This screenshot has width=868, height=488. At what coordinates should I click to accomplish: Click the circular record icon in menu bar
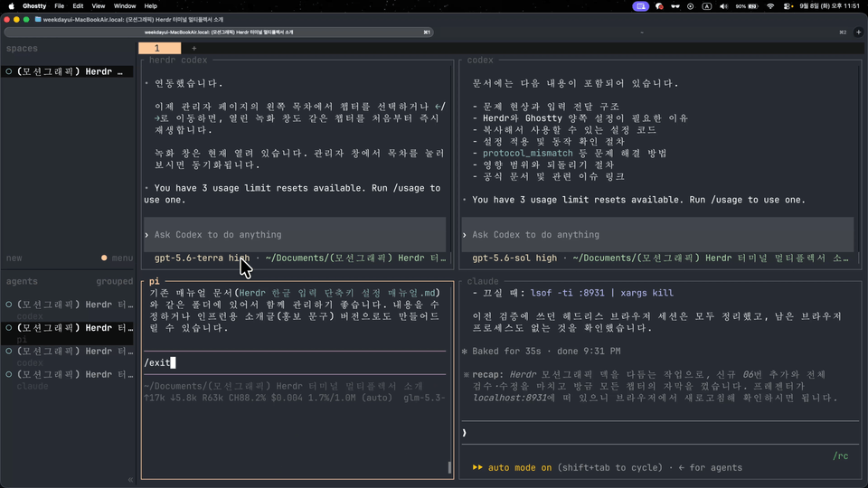tap(690, 6)
